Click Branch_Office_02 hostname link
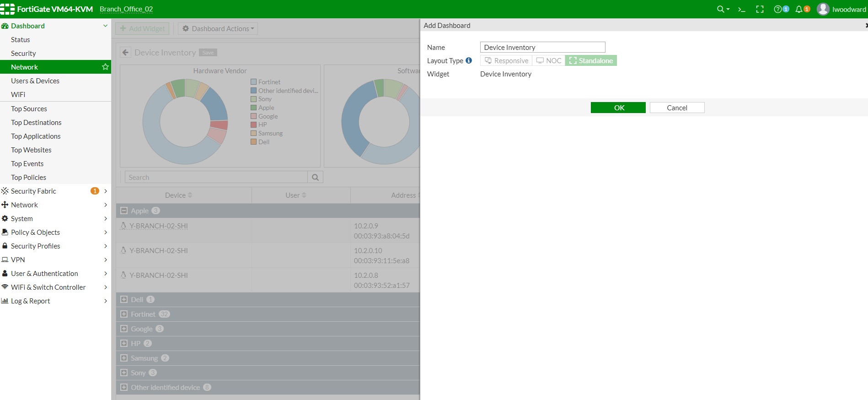The height and width of the screenshot is (400, 868). tap(126, 9)
